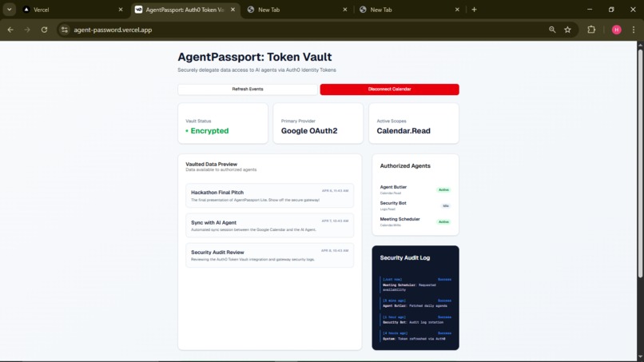Click the zoom magnifier icon in address bar

pyautogui.click(x=552, y=30)
